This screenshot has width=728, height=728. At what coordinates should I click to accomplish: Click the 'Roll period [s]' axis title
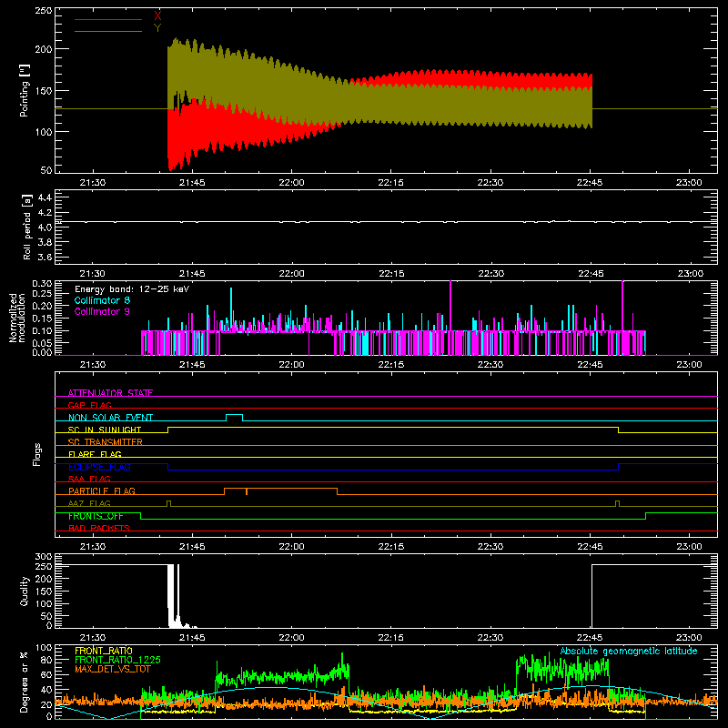pos(27,227)
